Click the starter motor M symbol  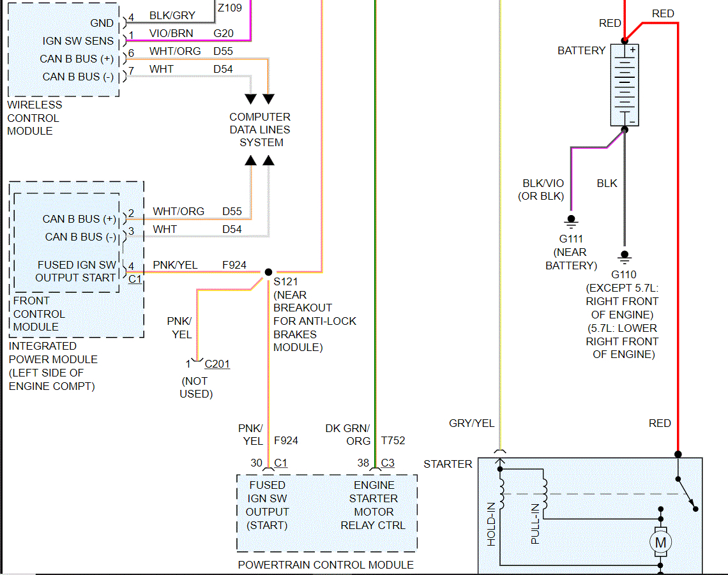tap(660, 542)
